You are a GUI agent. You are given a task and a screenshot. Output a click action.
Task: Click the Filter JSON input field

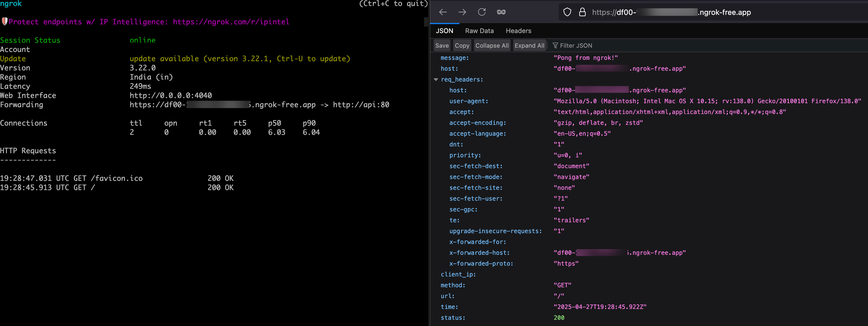[x=708, y=45]
